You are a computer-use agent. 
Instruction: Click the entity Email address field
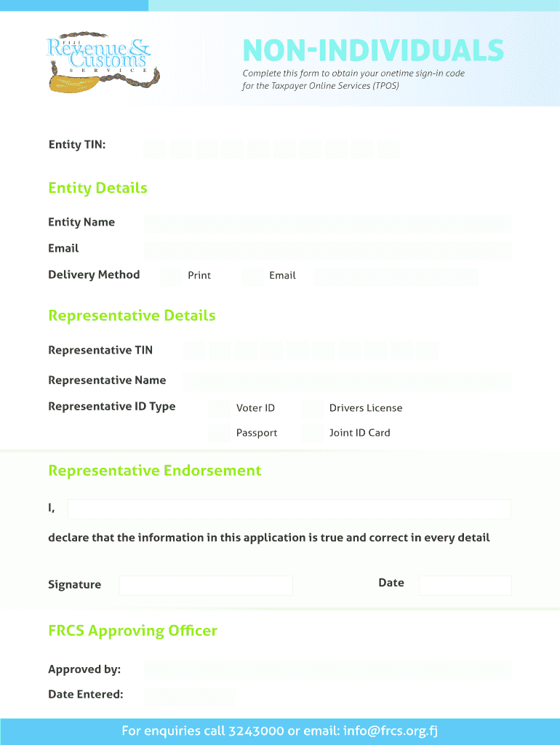pos(327,250)
